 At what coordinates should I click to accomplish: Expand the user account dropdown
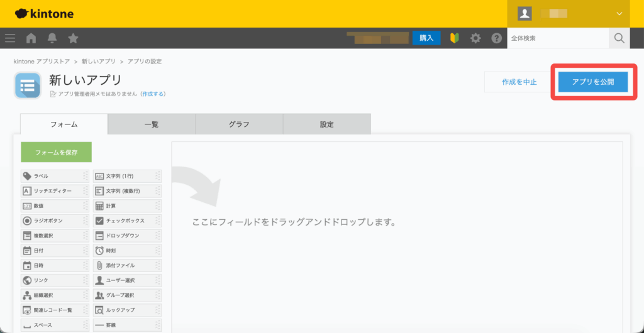[619, 13]
